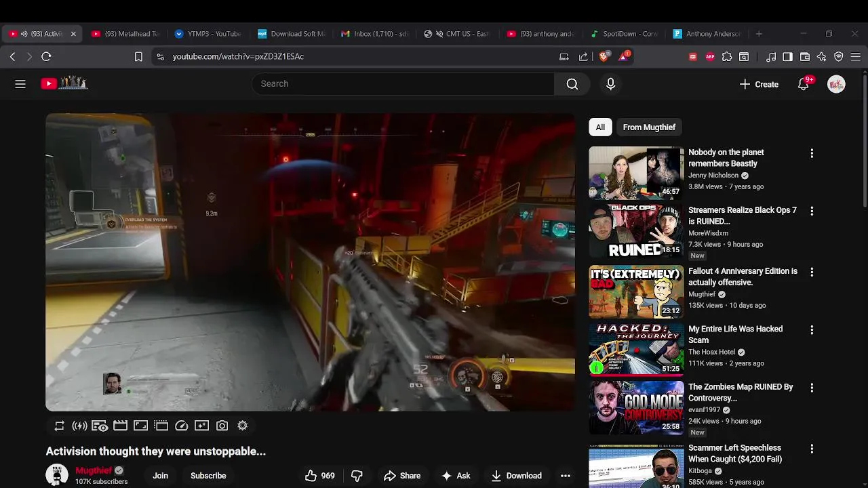
Task: Open My Entire Life Was Hacked Scam title
Action: pos(735,334)
